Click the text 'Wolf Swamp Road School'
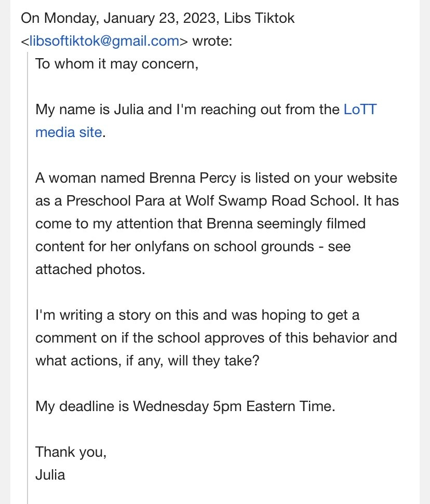This screenshot has width=430, height=504. point(271,201)
